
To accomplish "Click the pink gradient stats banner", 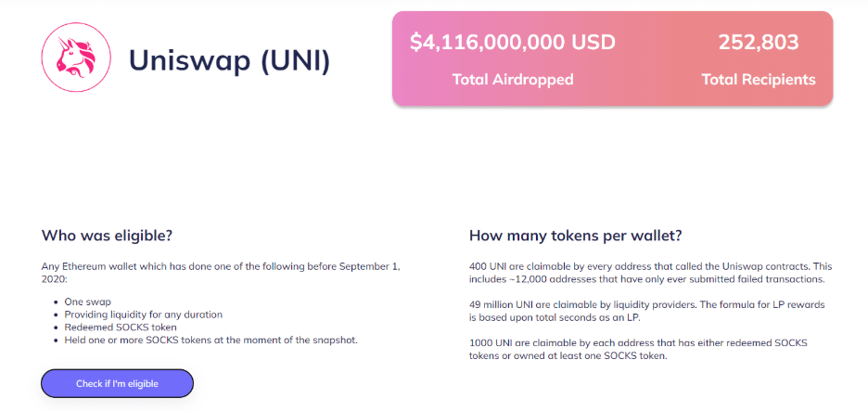I will click(x=612, y=58).
